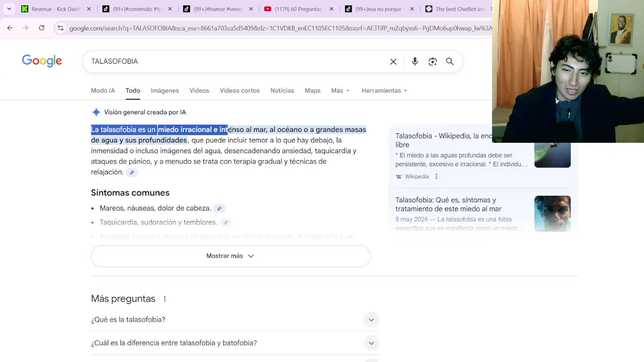Image resolution: width=644 pixels, height=362 pixels.
Task: Close the TikTok #contenido tab
Action: pos(170,9)
